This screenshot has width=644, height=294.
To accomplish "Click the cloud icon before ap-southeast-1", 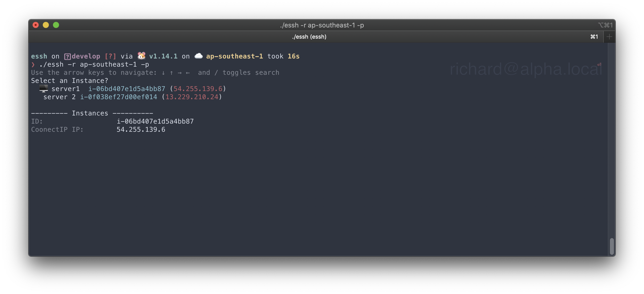I will tap(199, 56).
